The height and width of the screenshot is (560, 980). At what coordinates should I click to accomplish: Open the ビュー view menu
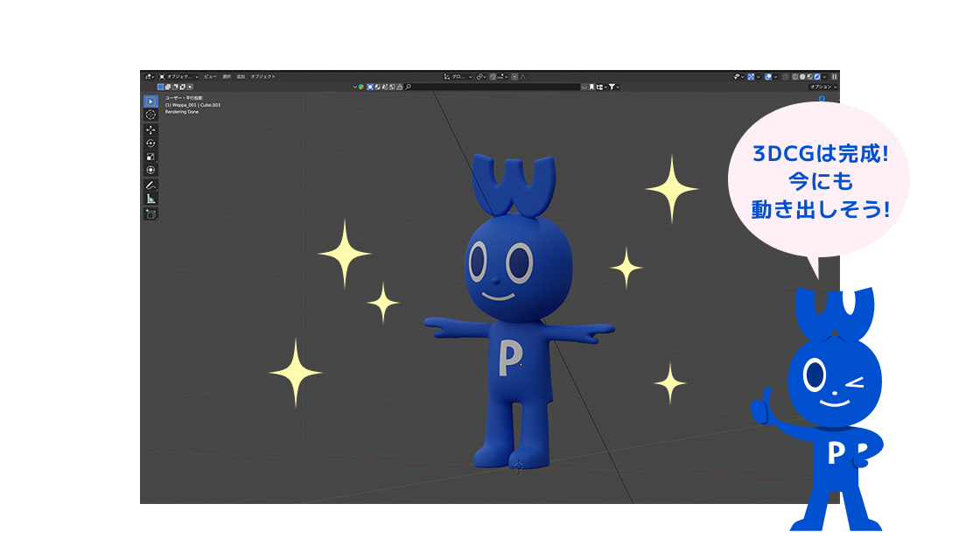pos(210,77)
